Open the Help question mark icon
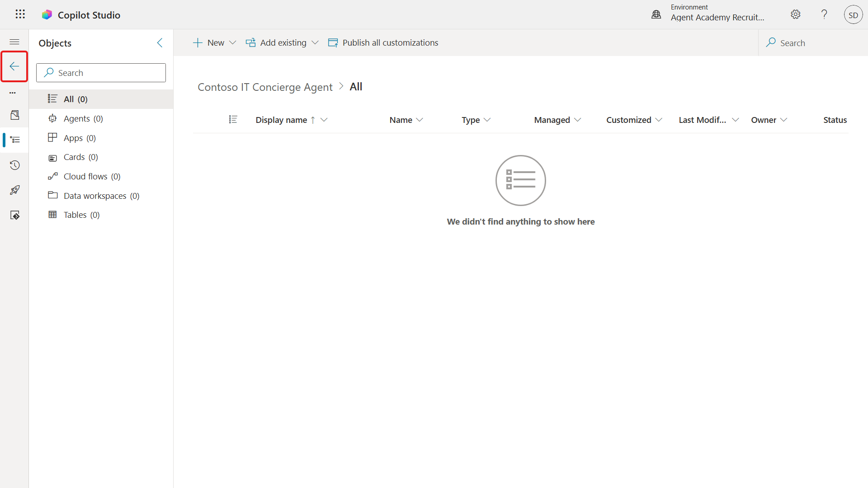Image resolution: width=868 pixels, height=488 pixels. [824, 14]
